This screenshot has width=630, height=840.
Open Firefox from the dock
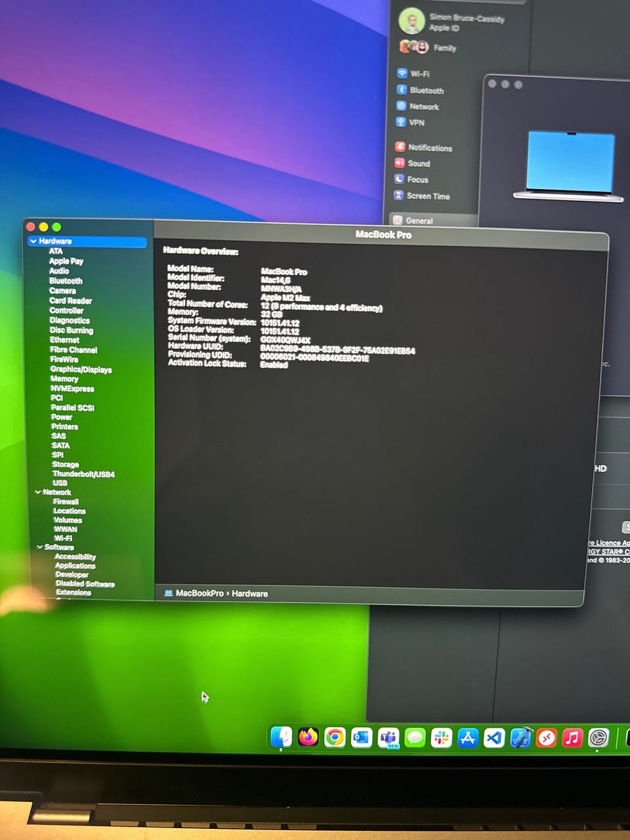308,737
